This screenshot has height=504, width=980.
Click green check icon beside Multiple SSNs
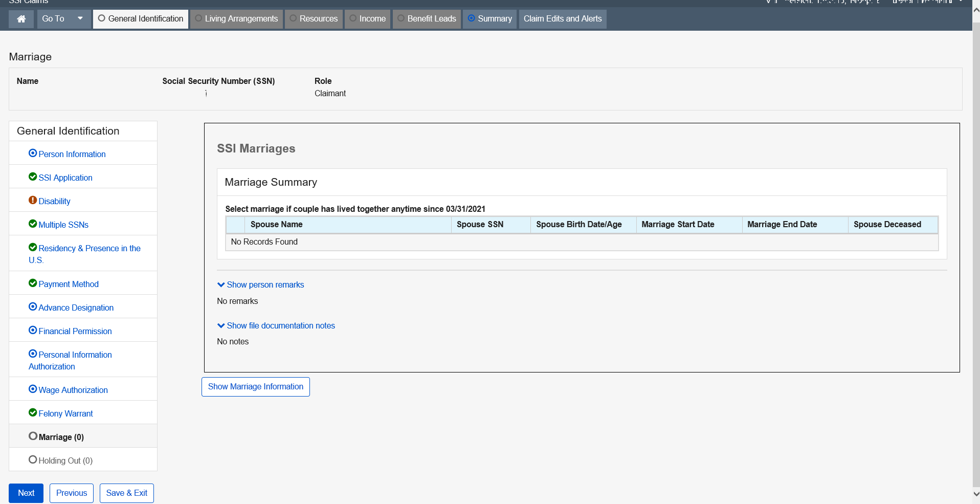[x=33, y=224]
